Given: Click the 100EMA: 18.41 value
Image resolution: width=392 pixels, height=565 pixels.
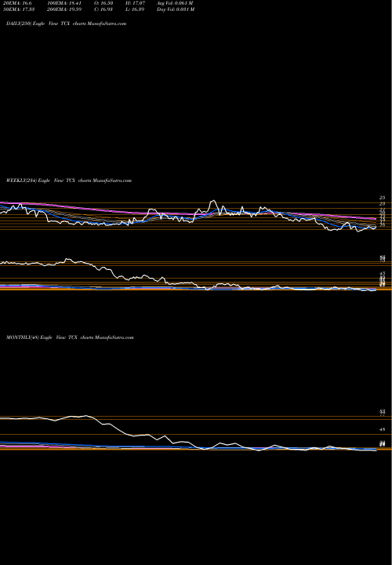Looking at the screenshot, I should click(x=64, y=3).
